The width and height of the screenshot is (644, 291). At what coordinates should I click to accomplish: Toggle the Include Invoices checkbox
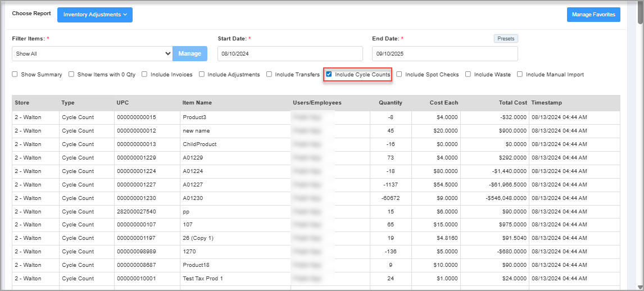[144, 74]
